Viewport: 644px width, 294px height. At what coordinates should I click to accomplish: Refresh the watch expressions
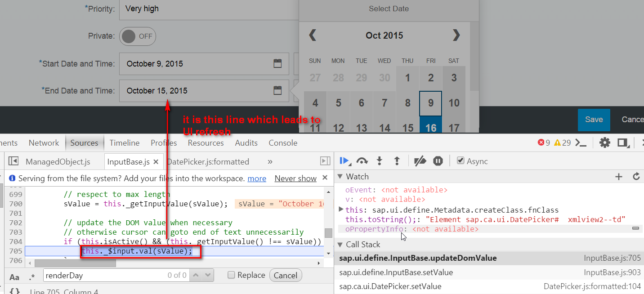pyautogui.click(x=636, y=177)
